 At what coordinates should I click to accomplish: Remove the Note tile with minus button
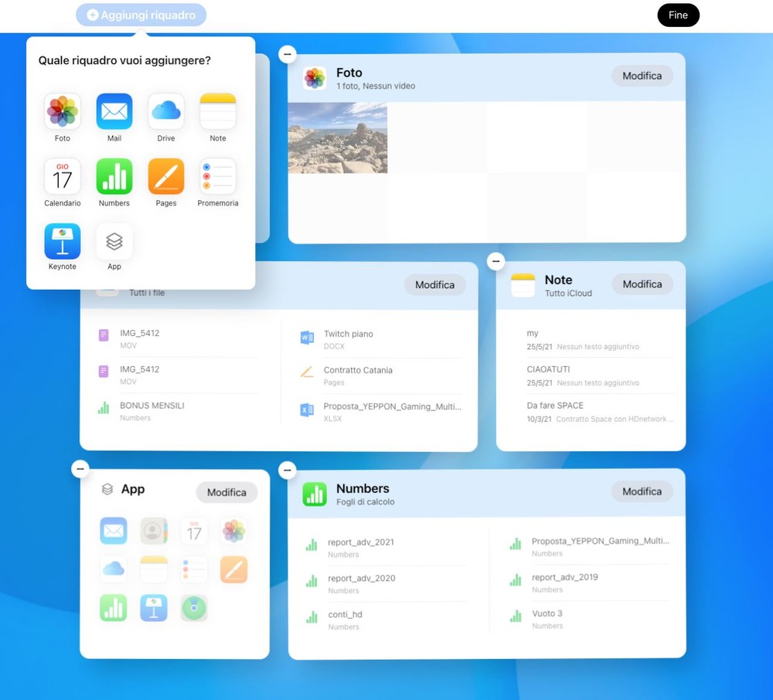point(496,261)
